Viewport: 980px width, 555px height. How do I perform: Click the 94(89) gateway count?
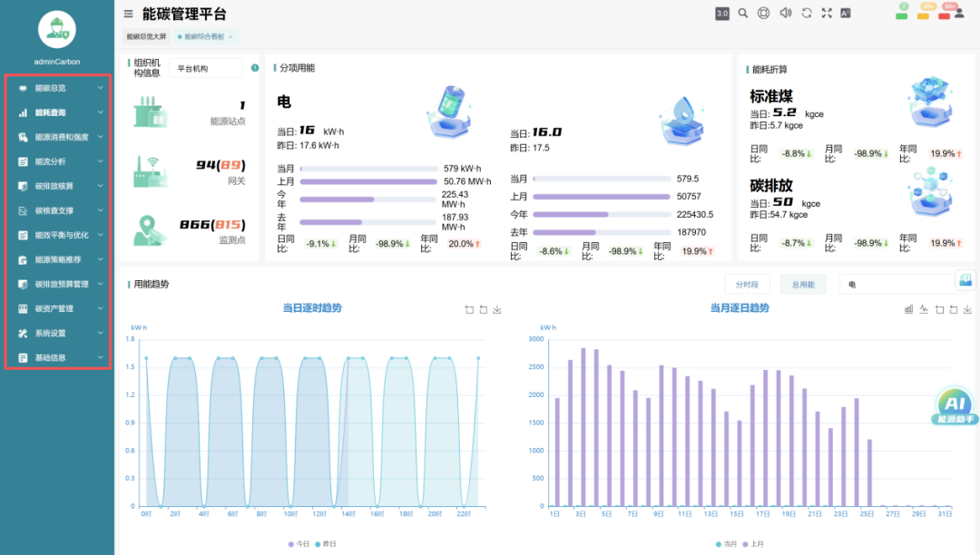click(x=220, y=165)
